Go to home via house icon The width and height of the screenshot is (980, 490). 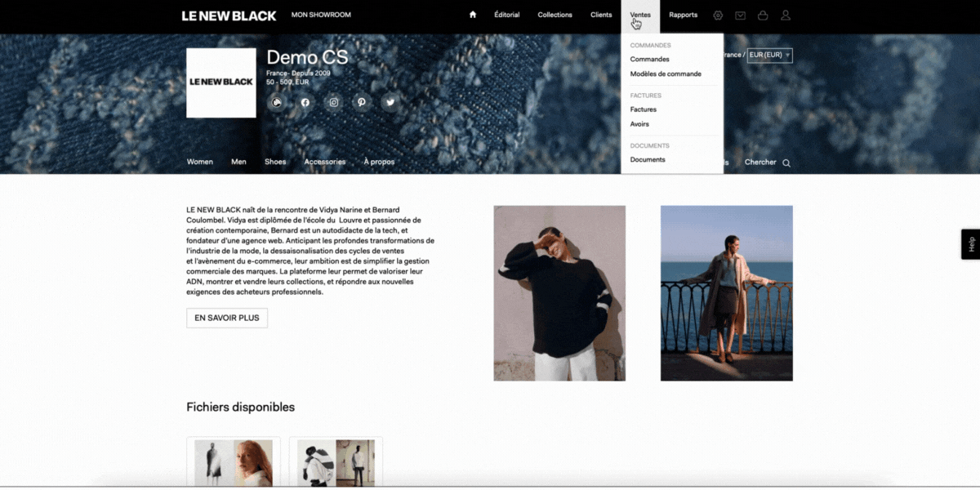click(472, 15)
